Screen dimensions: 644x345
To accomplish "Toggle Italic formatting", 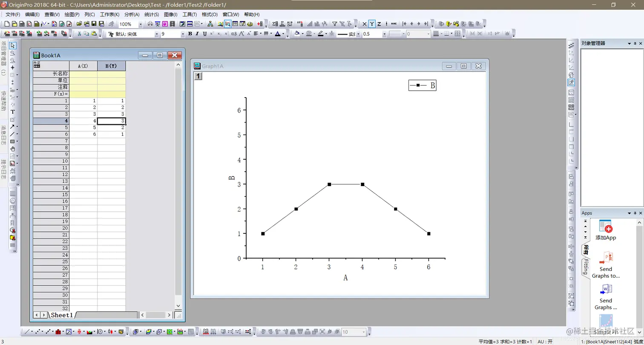I will click(197, 34).
